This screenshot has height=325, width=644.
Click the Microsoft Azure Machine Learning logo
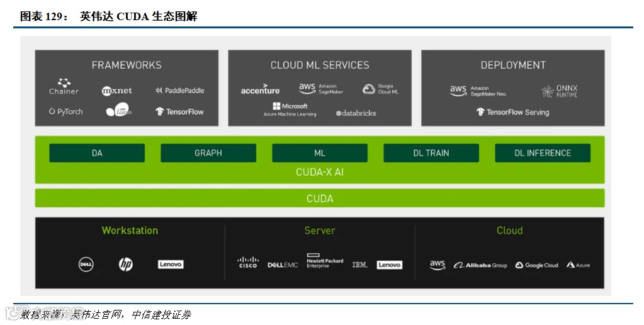click(290, 110)
